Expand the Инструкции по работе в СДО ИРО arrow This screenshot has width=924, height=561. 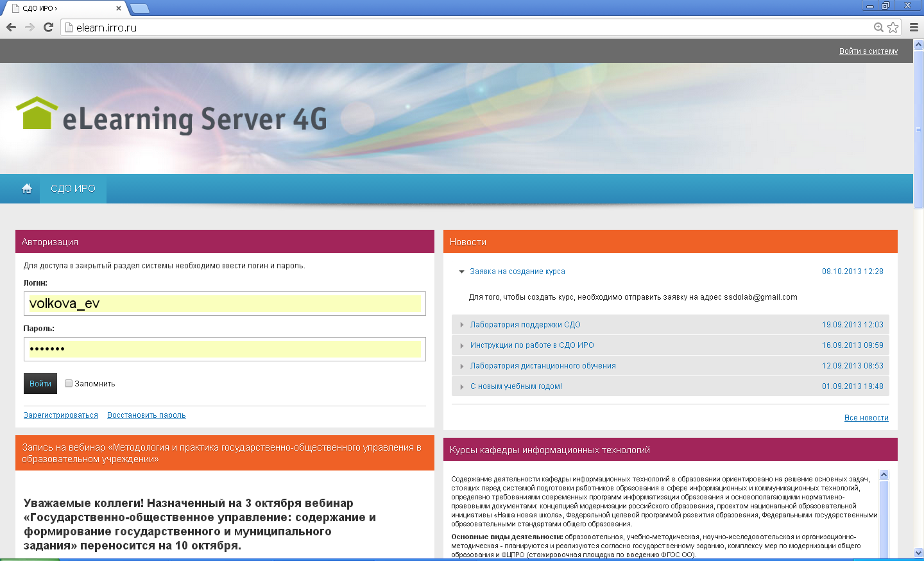coord(461,345)
